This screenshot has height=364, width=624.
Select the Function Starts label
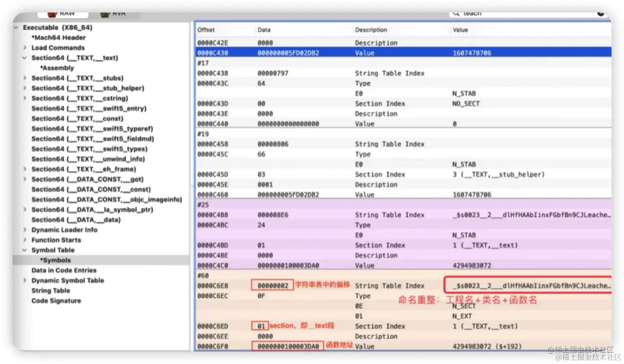[x=56, y=240]
